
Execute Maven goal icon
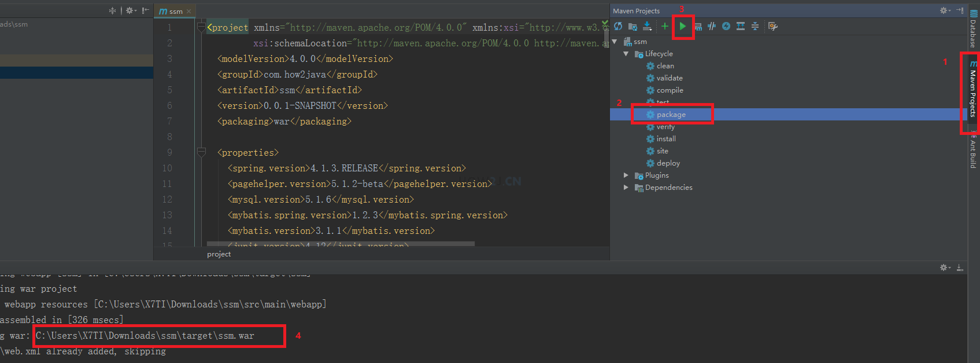tap(698, 26)
